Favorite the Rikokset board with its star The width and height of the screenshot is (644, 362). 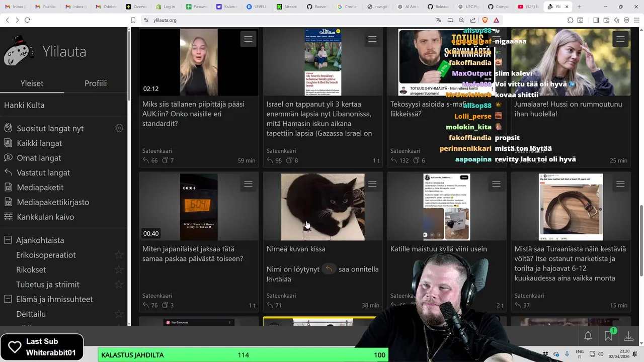119,269
